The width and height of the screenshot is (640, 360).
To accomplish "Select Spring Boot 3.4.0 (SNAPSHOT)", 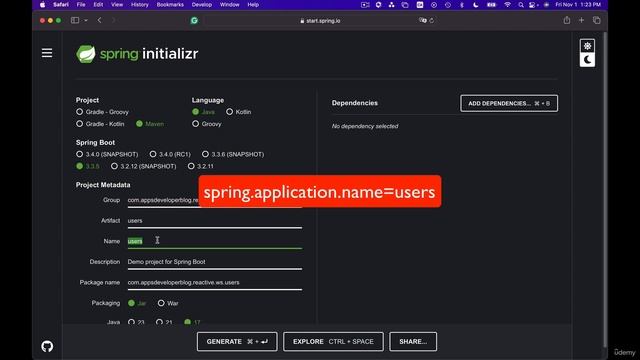I will pos(107,154).
